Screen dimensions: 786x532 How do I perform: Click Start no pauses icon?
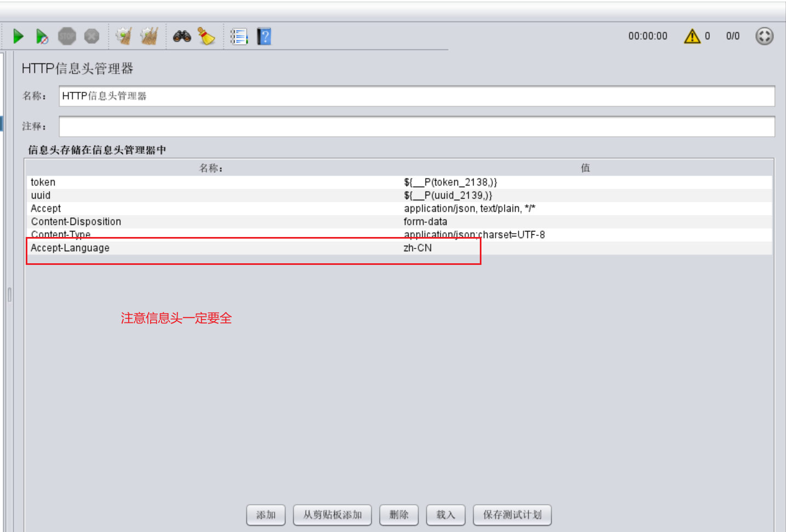(x=42, y=37)
